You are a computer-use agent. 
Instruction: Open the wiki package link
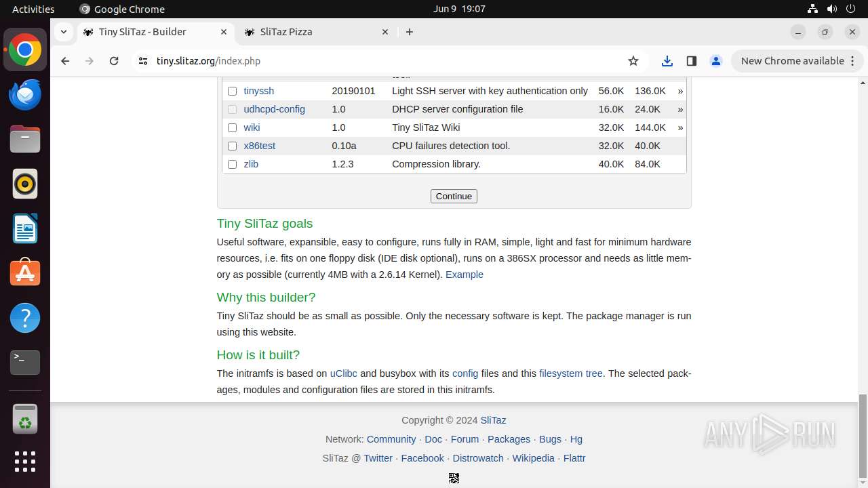point(252,127)
